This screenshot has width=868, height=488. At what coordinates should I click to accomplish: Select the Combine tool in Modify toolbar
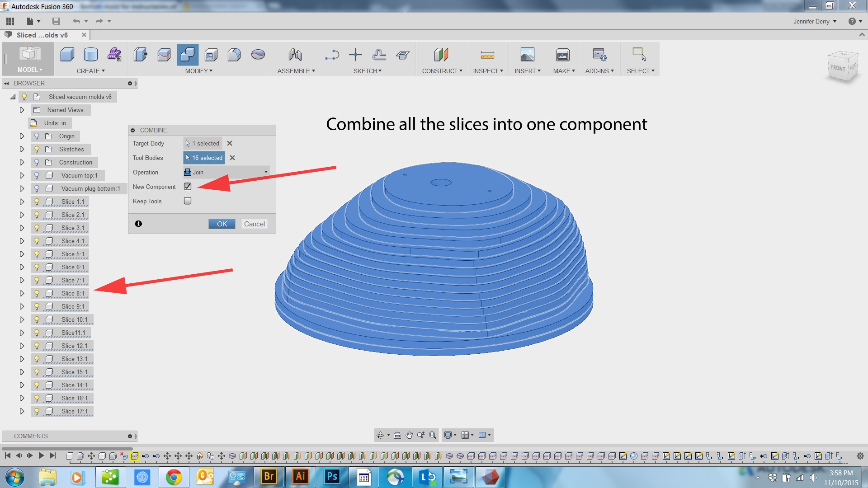(187, 55)
